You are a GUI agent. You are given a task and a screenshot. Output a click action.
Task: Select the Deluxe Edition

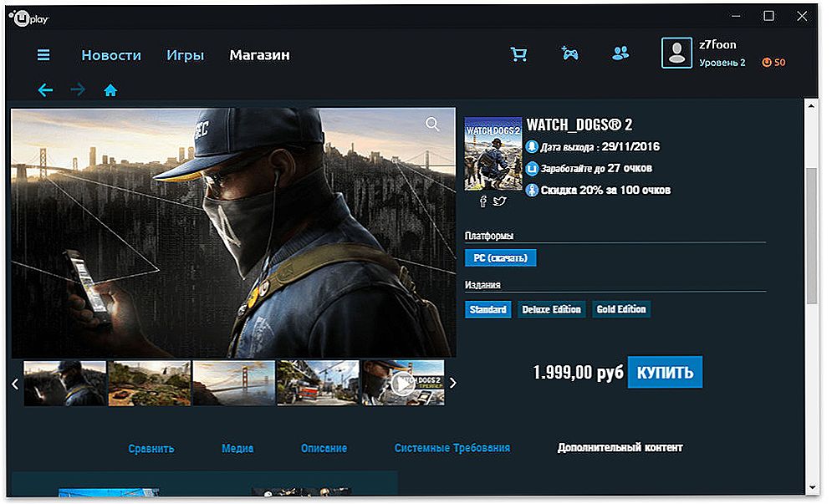pyautogui.click(x=551, y=309)
